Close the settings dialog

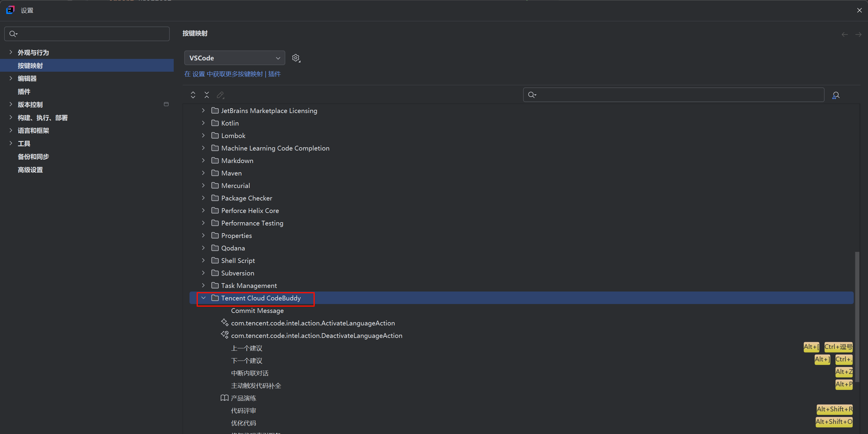[859, 10]
